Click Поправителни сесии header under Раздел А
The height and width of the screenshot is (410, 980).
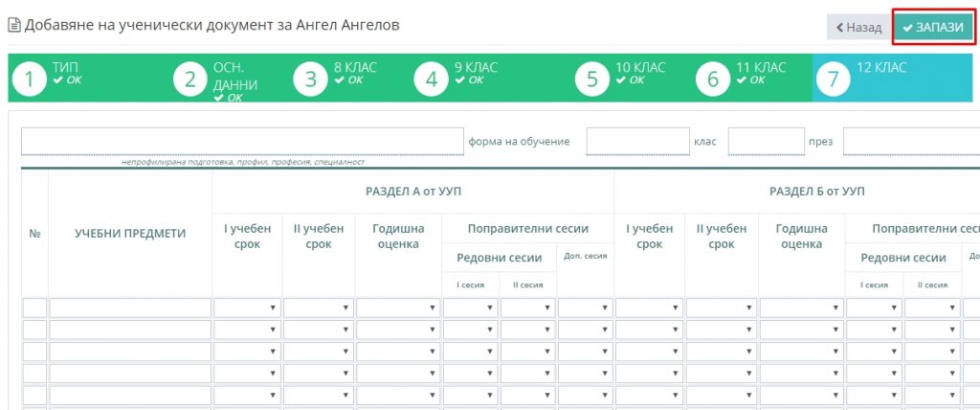pyautogui.click(x=528, y=229)
